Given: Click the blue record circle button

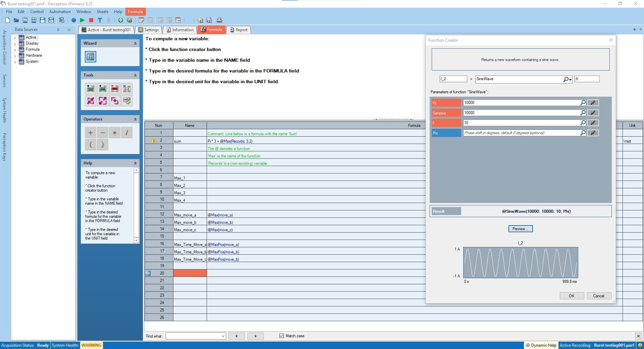Looking at the screenshot, I should pos(73,20).
